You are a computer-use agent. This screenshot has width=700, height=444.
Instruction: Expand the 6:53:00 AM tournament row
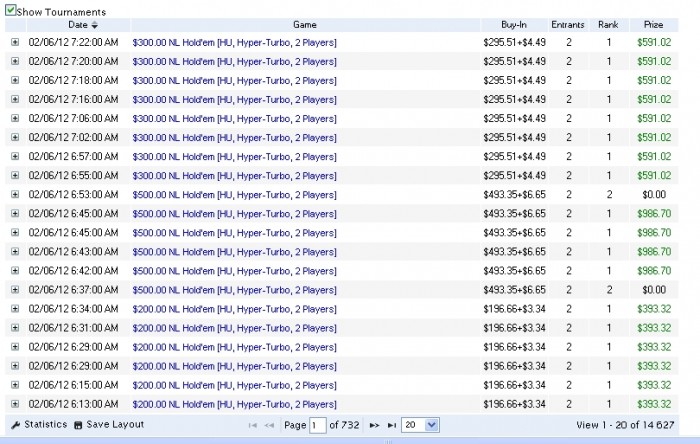pos(15,195)
